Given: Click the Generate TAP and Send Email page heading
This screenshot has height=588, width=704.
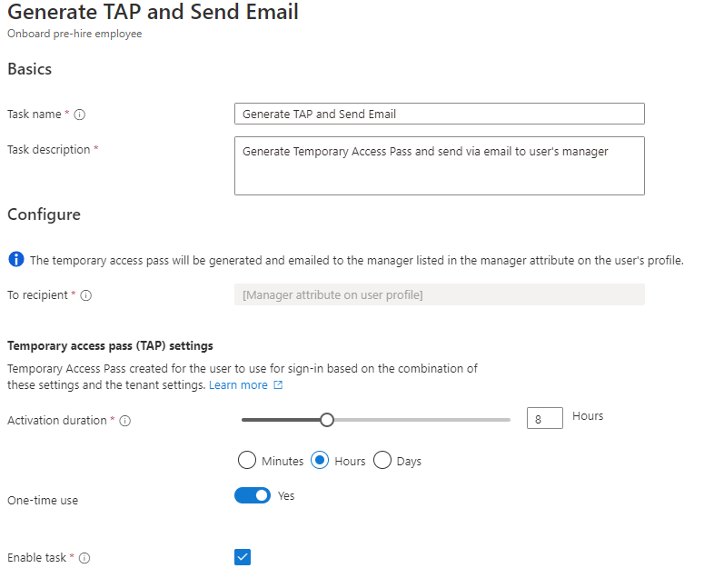Looking at the screenshot, I should pyautogui.click(x=153, y=13).
